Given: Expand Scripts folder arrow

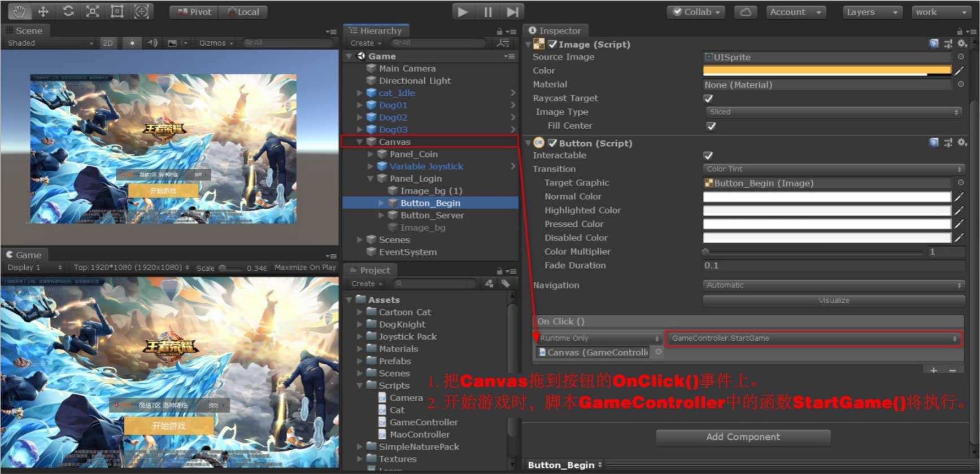Looking at the screenshot, I should point(360,385).
